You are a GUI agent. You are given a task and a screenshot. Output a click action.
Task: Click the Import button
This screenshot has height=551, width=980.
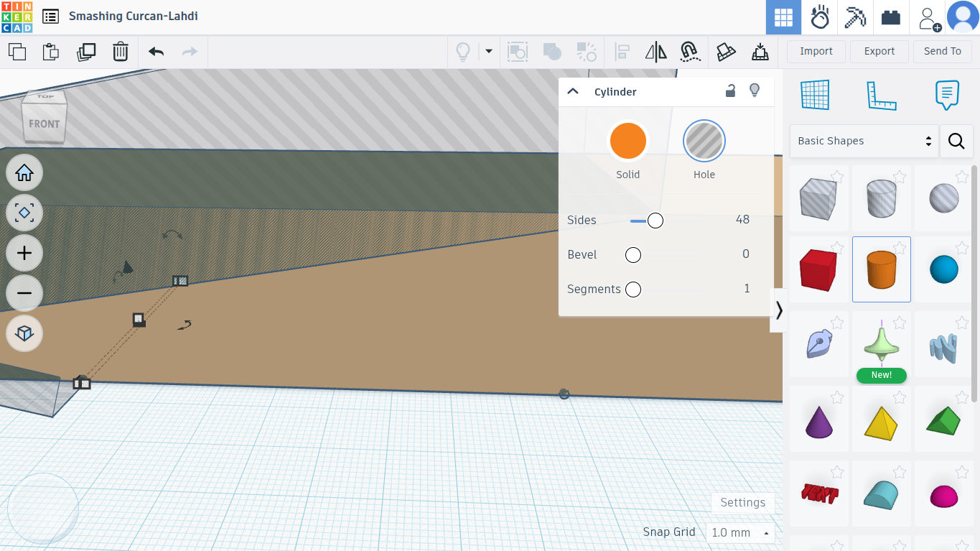(x=816, y=51)
